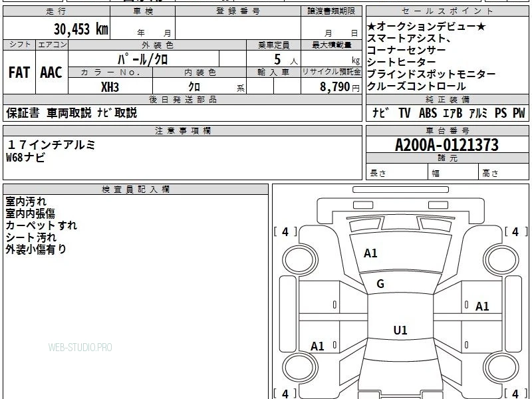Click the "純正装備" header
Screen dimensions: 532x399
tap(448, 99)
